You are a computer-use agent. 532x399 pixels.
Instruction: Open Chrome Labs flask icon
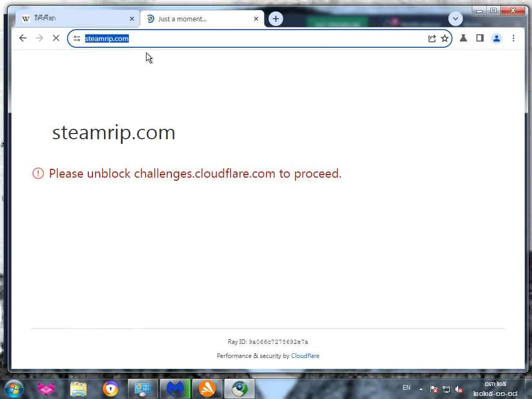pos(463,38)
